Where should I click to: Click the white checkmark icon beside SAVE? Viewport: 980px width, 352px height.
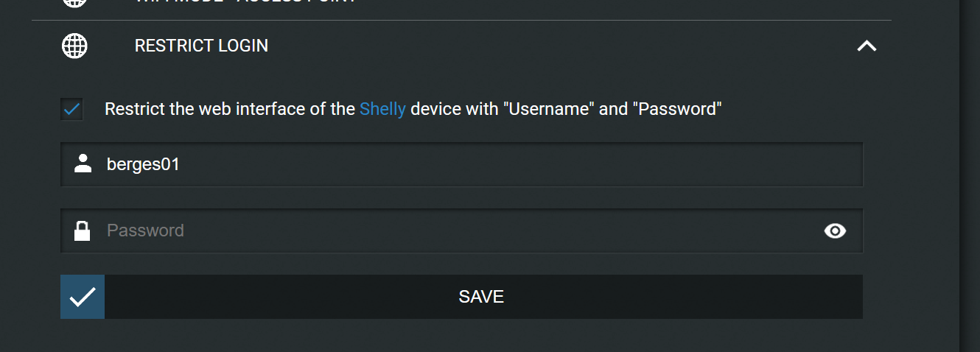point(83,297)
